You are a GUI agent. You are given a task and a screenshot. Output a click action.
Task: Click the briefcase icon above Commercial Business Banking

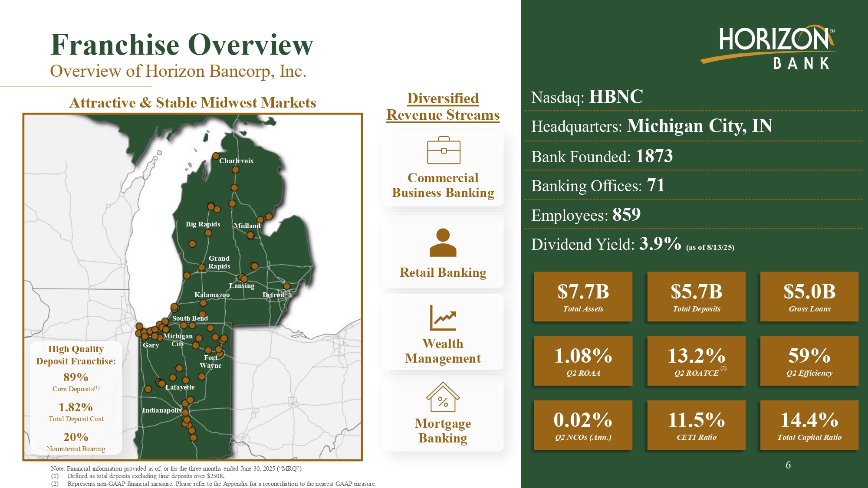pyautogui.click(x=443, y=151)
